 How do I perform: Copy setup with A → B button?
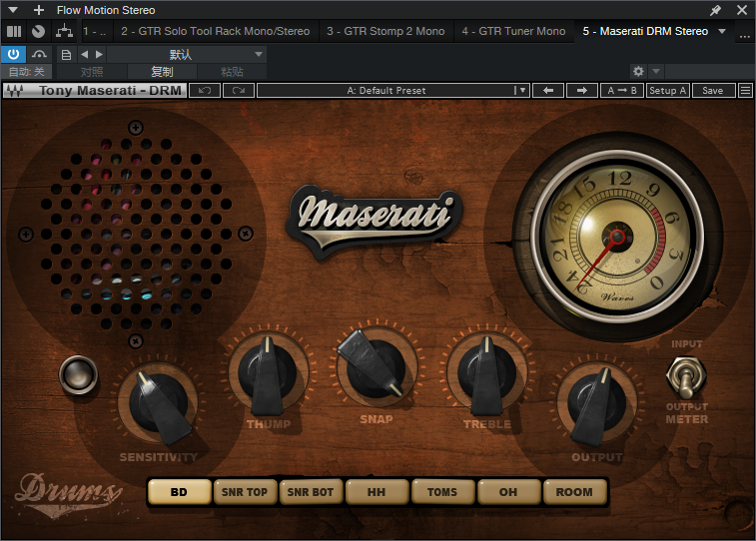tap(622, 91)
